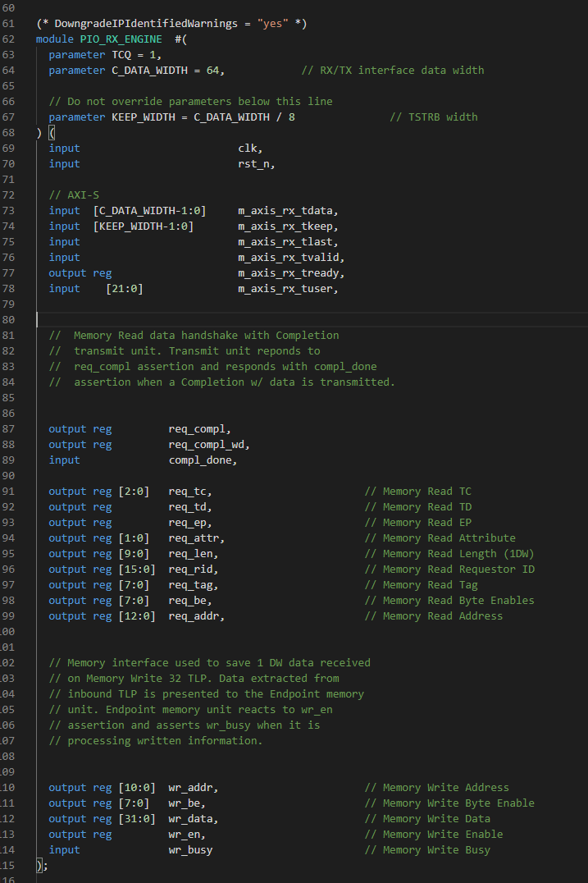
Task: Click the module keyword
Action: (x=55, y=39)
